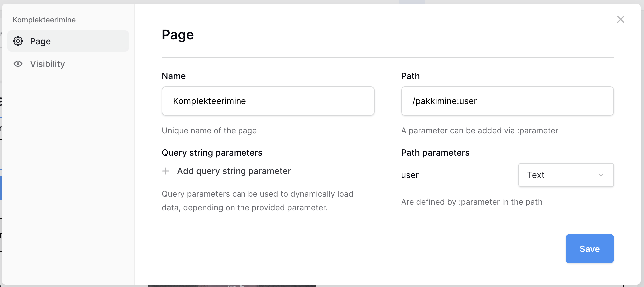Click the plus icon for query parameter

166,171
